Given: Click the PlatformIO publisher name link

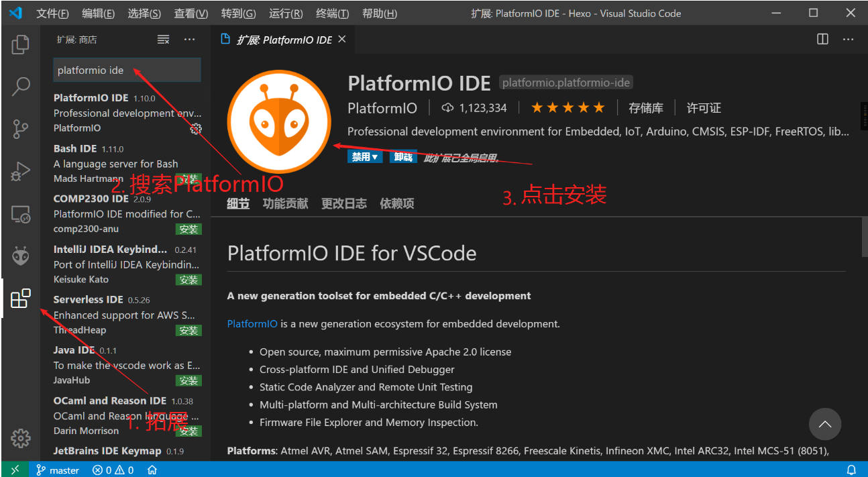Looking at the screenshot, I should point(382,108).
